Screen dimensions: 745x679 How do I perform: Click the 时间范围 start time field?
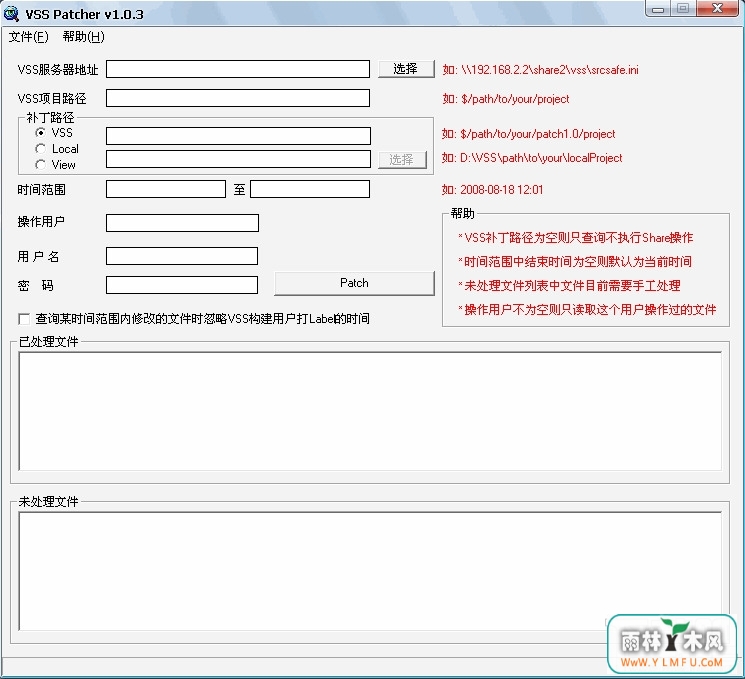click(x=166, y=189)
